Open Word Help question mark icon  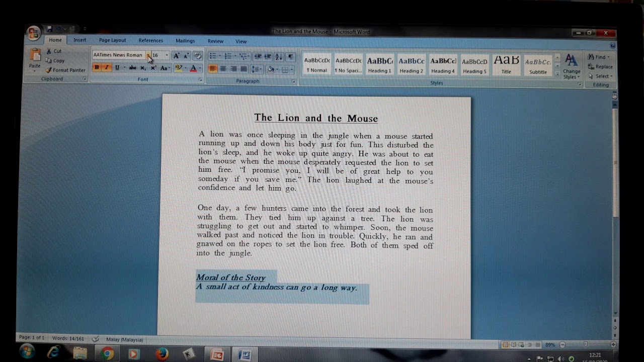coord(612,45)
